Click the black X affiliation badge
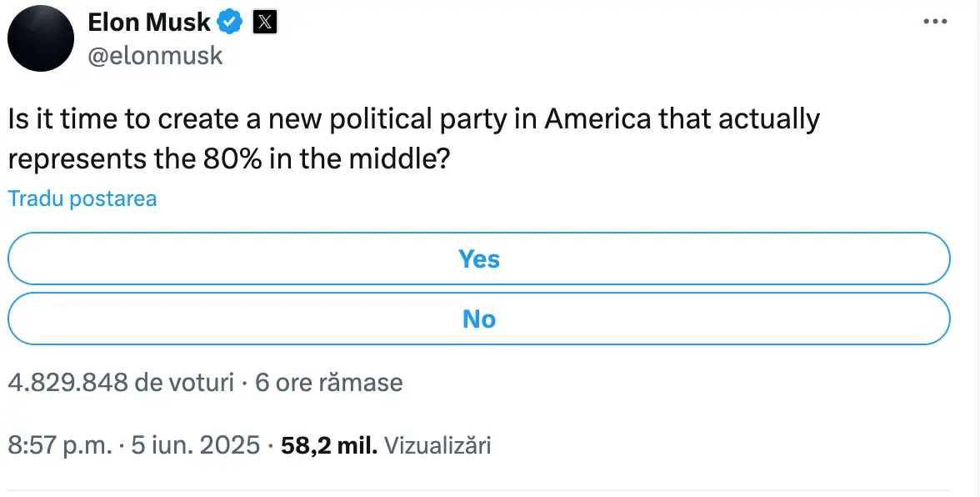 pyautogui.click(x=265, y=23)
